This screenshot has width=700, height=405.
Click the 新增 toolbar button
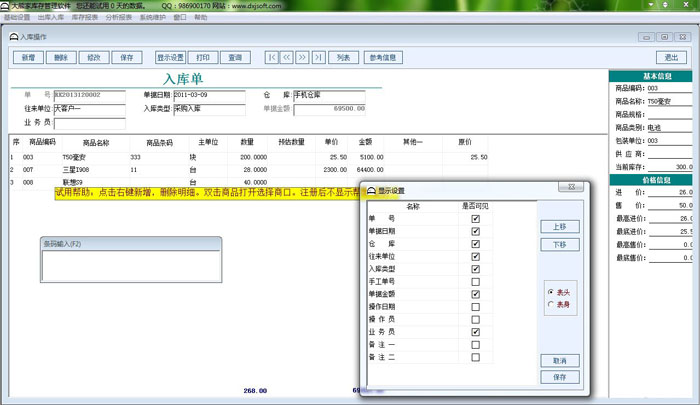click(27, 57)
